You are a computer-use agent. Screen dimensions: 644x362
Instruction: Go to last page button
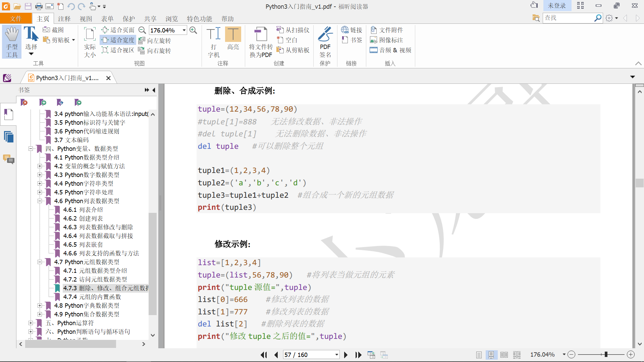point(358,355)
